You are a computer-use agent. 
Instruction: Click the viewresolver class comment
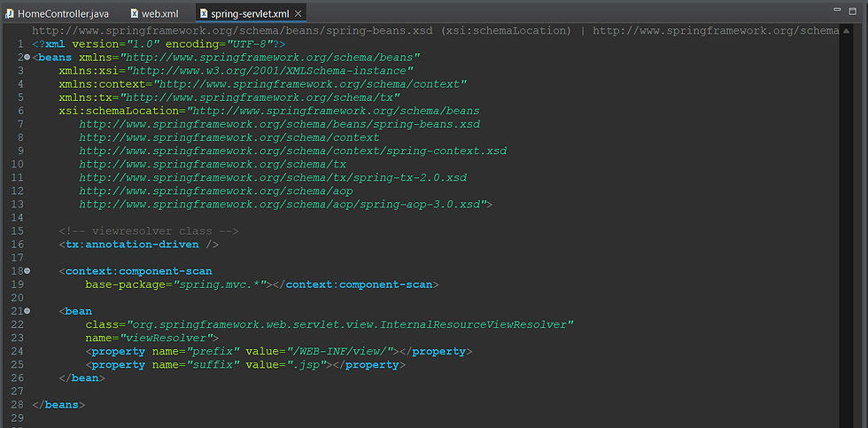click(149, 231)
